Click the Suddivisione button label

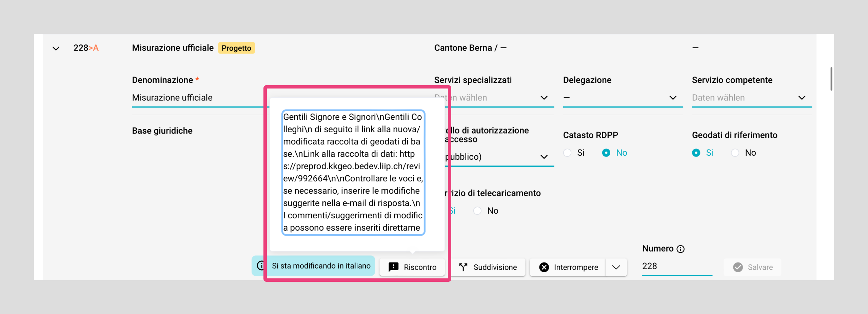(x=495, y=267)
